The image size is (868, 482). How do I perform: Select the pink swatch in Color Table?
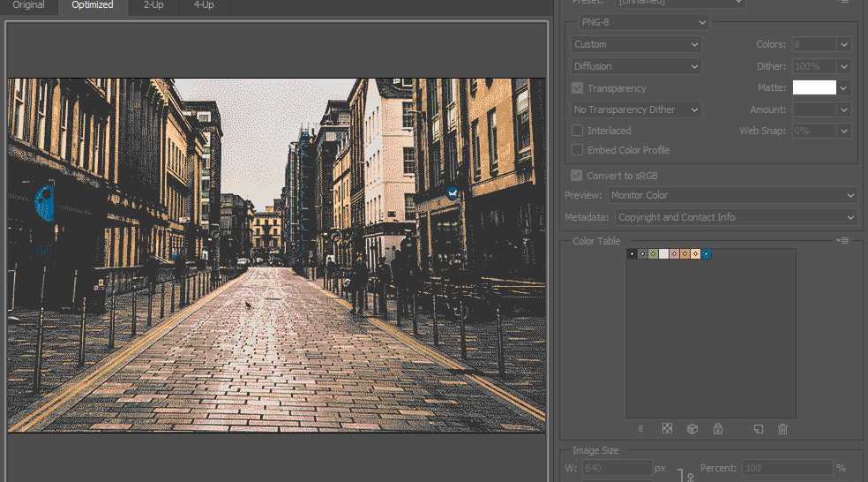(674, 253)
